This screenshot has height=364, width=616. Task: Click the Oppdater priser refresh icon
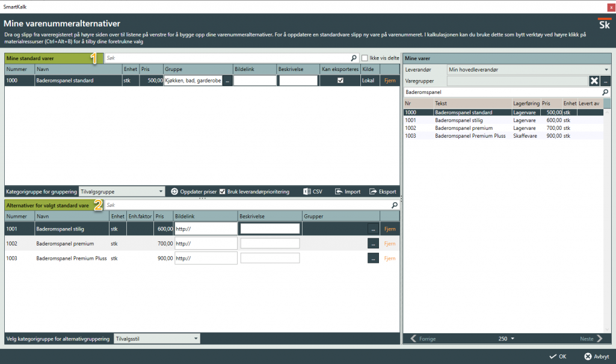(174, 192)
